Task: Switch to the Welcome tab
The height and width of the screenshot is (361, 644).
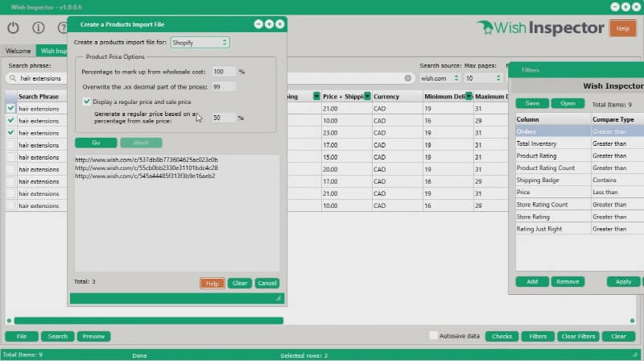Action: point(18,51)
